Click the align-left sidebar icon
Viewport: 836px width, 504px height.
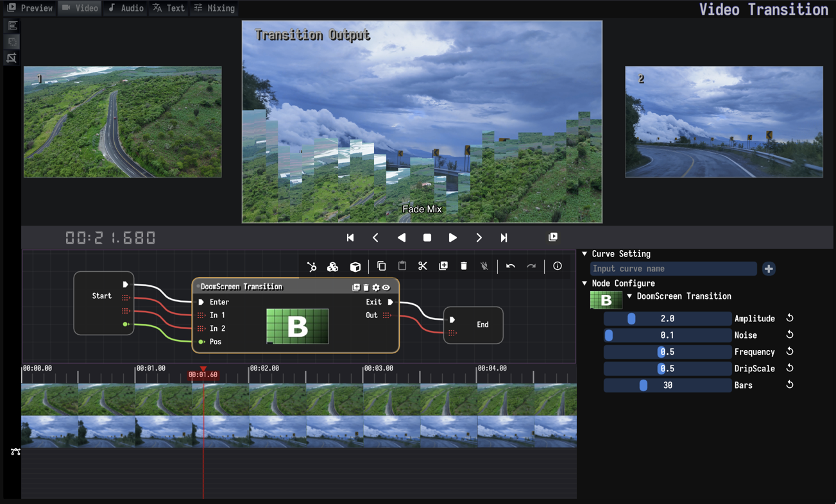click(x=12, y=26)
